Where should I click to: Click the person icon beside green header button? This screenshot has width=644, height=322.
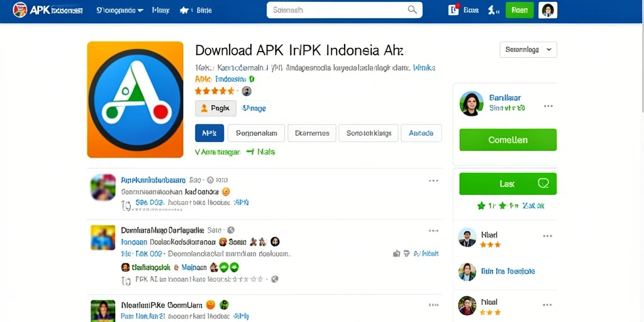click(493, 10)
